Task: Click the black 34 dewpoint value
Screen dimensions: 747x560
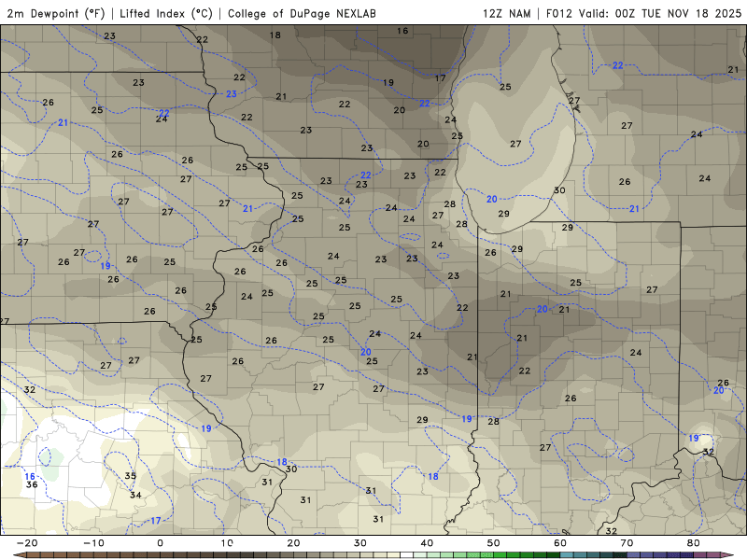Action: coord(135,496)
